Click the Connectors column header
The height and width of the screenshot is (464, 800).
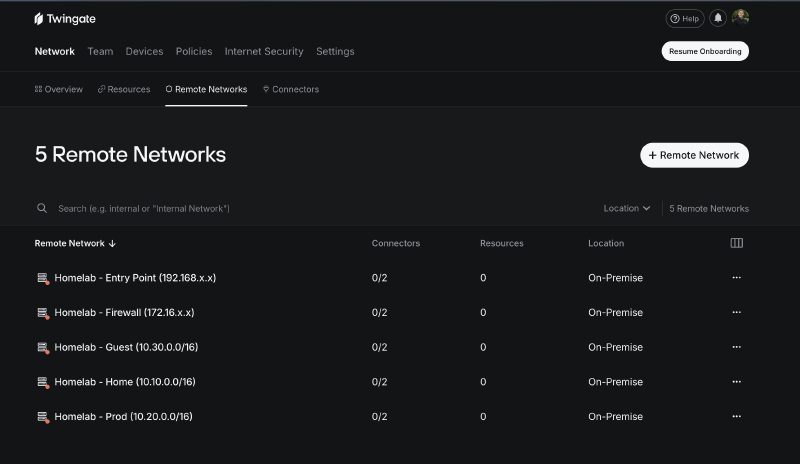pyautogui.click(x=396, y=243)
